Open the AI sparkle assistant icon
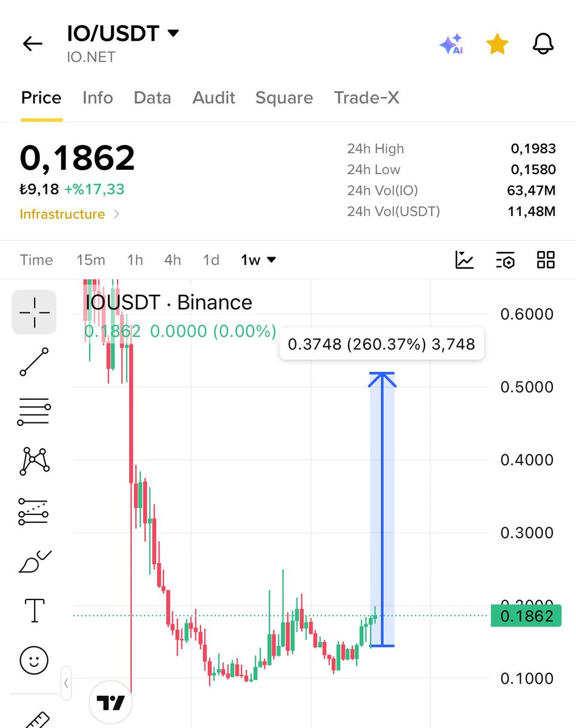Image resolution: width=576 pixels, height=728 pixels. click(451, 44)
